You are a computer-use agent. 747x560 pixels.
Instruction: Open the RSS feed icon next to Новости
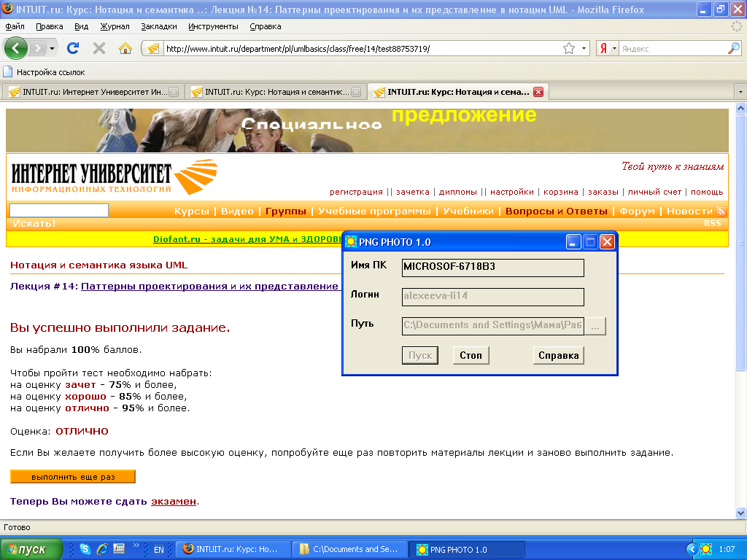(721, 211)
